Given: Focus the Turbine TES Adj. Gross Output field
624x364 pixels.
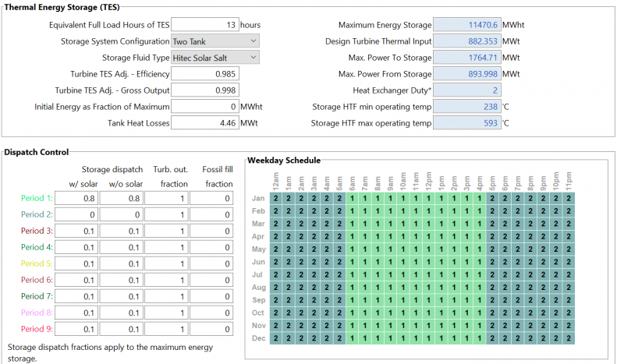Looking at the screenshot, I should 204,90.
